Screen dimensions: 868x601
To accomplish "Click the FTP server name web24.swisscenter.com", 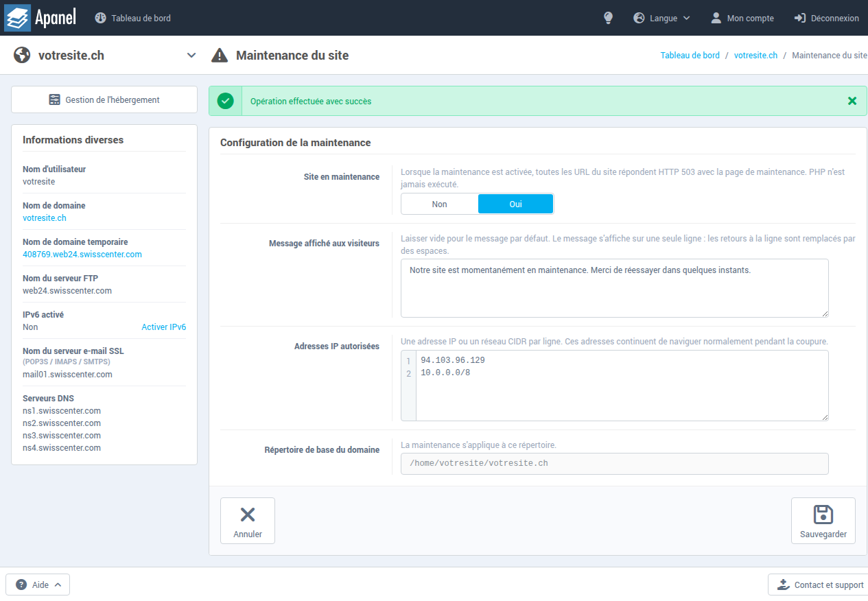I will (x=67, y=291).
